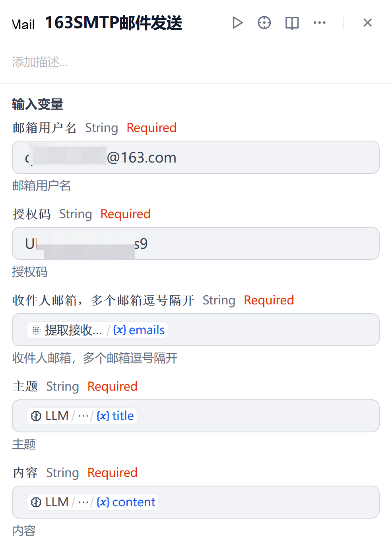Click the 收件人邮箱 recipient input box
Image resolution: width=392 pixels, height=546 pixels.
pos(270,330)
